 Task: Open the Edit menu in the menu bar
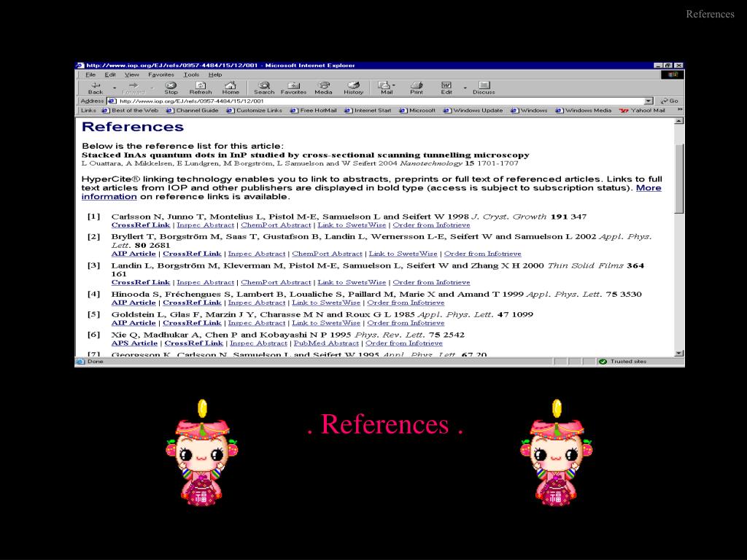[x=110, y=75]
